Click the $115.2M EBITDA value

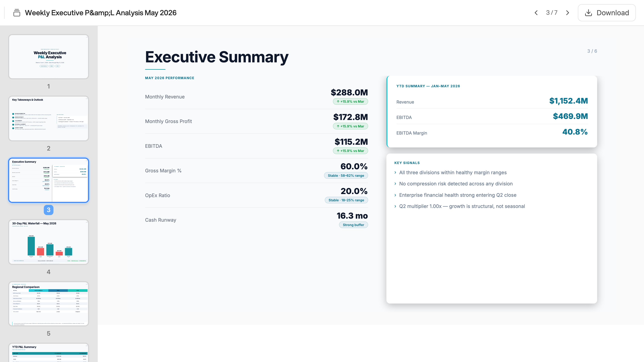coord(351,142)
